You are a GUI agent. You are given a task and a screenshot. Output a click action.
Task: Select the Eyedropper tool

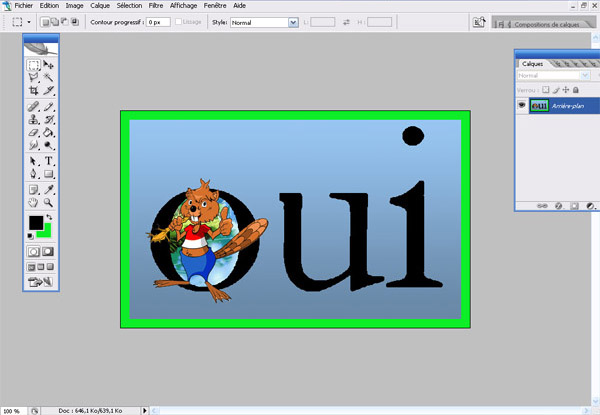tap(48, 189)
